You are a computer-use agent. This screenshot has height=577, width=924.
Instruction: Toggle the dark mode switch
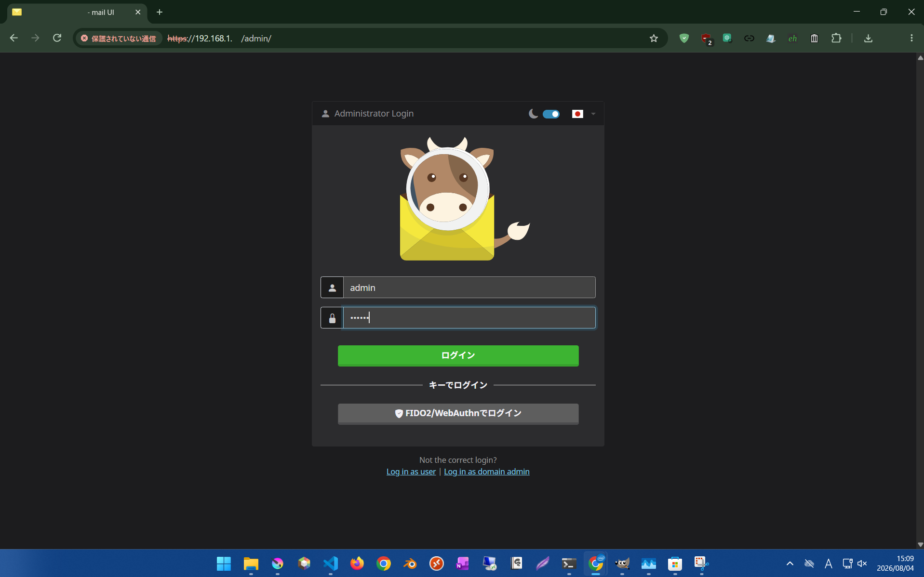[x=551, y=114]
